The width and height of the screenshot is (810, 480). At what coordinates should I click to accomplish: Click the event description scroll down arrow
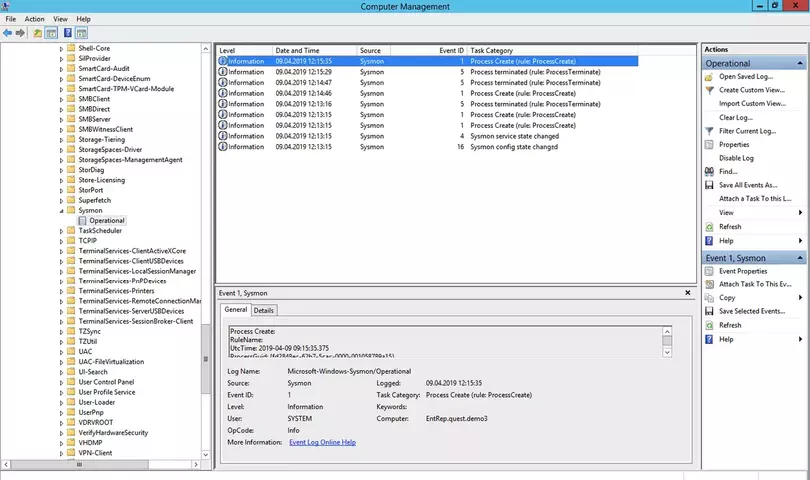tap(667, 352)
